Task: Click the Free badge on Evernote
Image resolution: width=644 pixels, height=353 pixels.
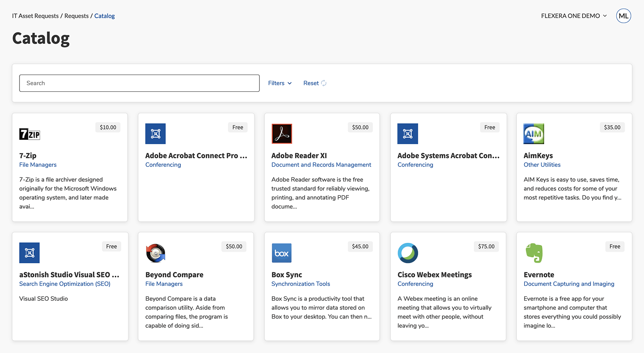Action: [x=615, y=246]
